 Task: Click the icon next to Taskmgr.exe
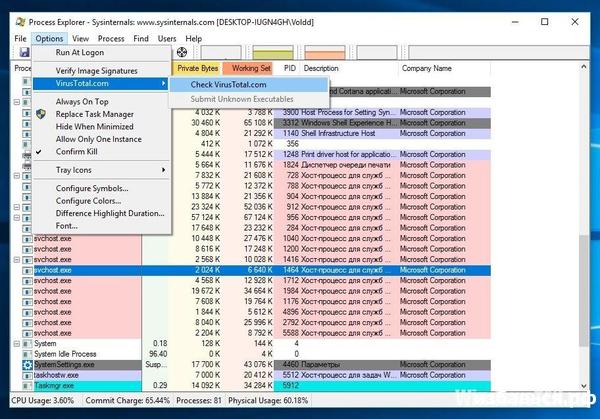click(x=27, y=386)
